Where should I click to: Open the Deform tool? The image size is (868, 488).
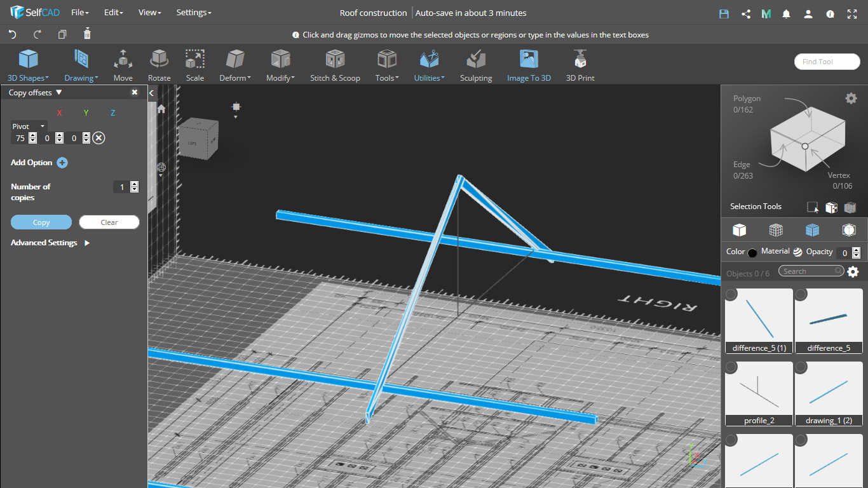point(235,65)
